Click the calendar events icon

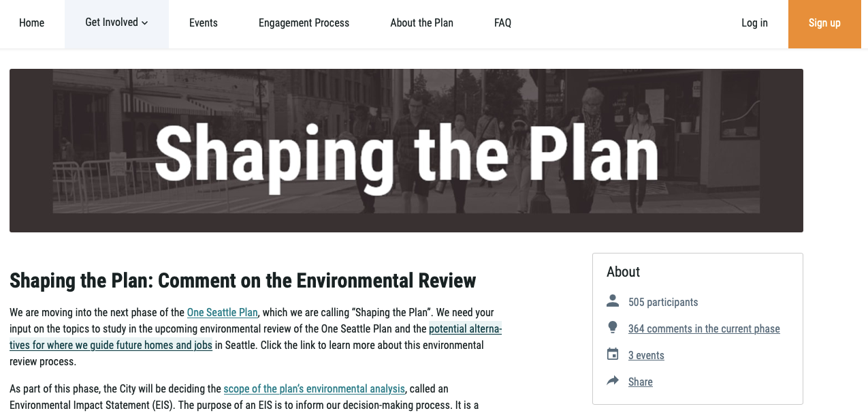613,354
